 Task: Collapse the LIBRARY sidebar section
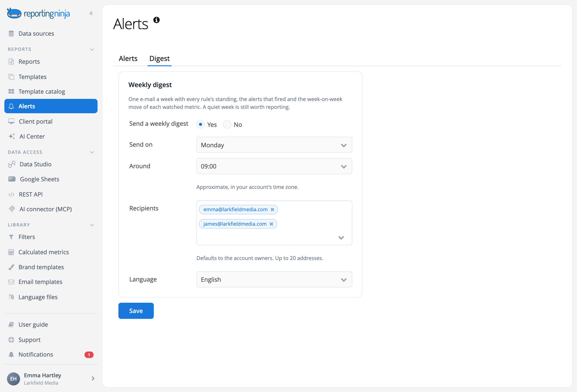(x=92, y=225)
